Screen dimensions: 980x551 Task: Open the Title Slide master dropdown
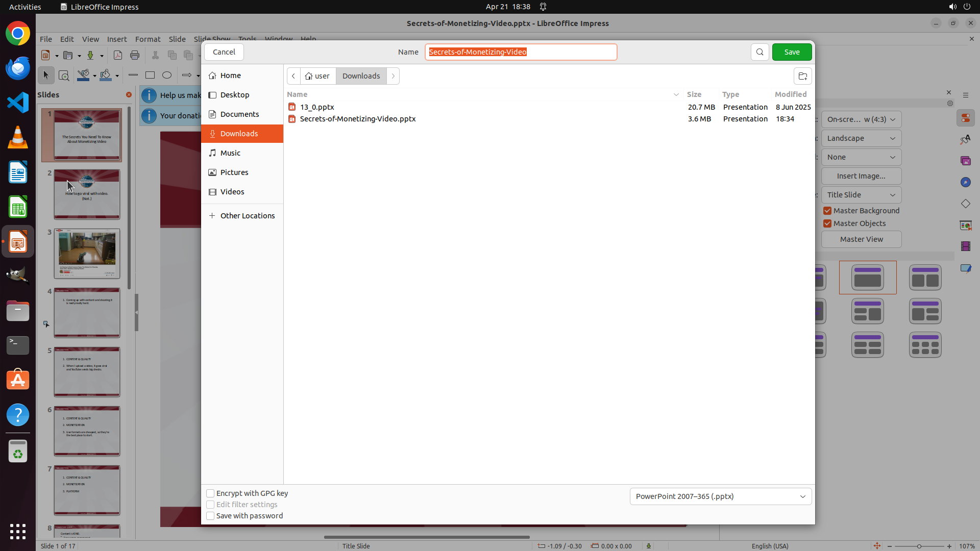point(861,195)
